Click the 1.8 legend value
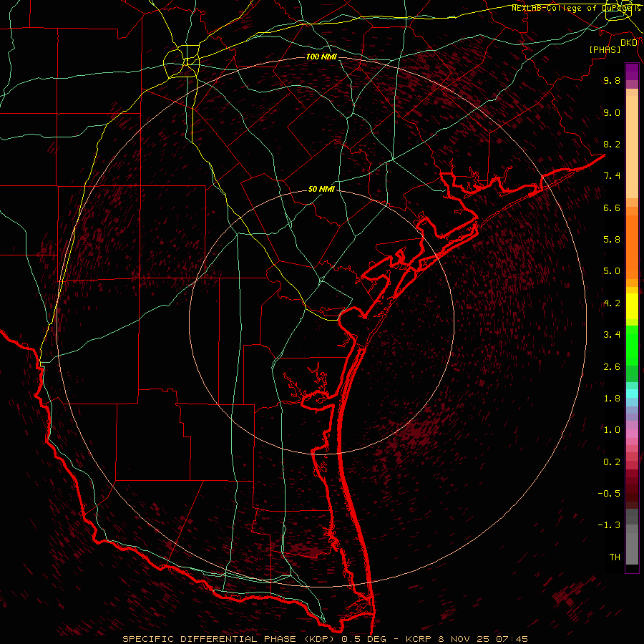Viewport: 644px width, 644px height. [x=612, y=399]
